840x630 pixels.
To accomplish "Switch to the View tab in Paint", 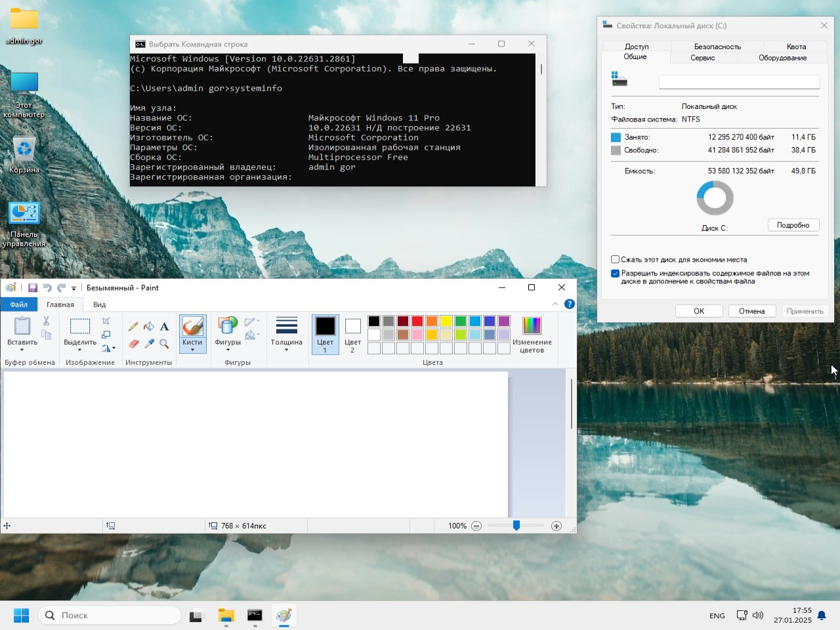I will [x=99, y=304].
